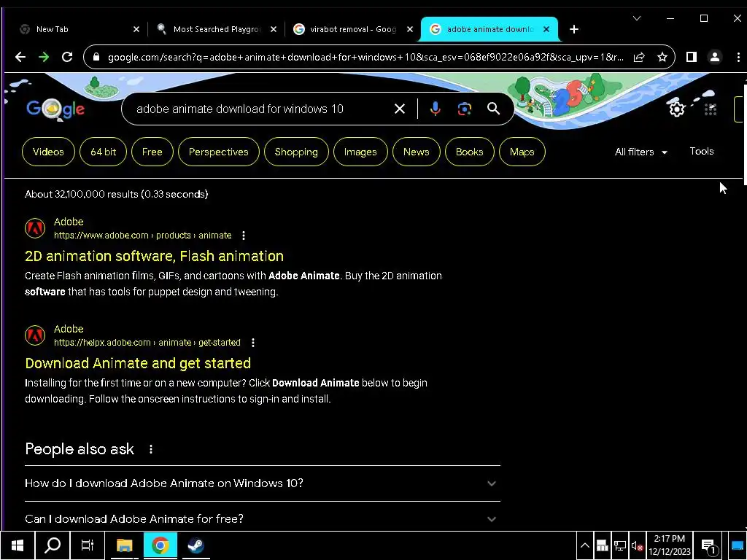Bookmark this page with the star icon
The width and height of the screenshot is (747, 560).
(662, 57)
